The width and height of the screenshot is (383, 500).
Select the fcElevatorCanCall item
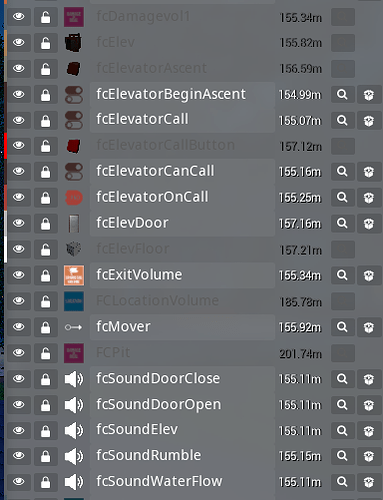[x=182, y=171]
